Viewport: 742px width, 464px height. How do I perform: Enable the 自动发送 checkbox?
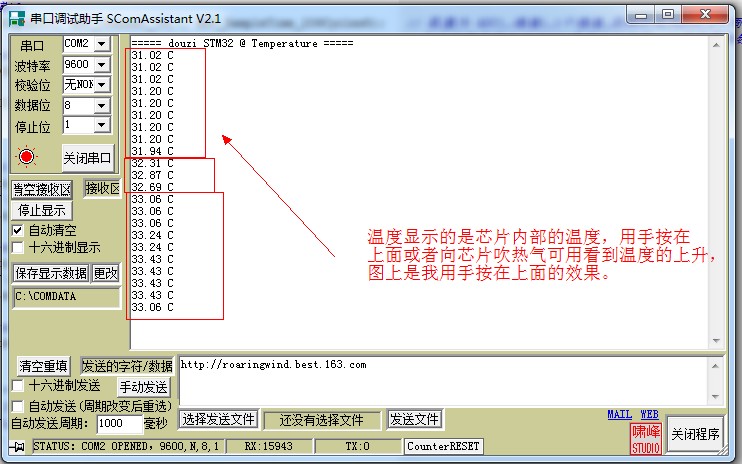18,406
